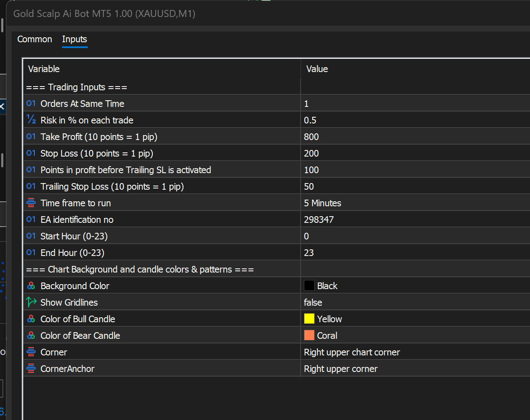Click color icon beside Color of Bear Candle

[x=31, y=336]
